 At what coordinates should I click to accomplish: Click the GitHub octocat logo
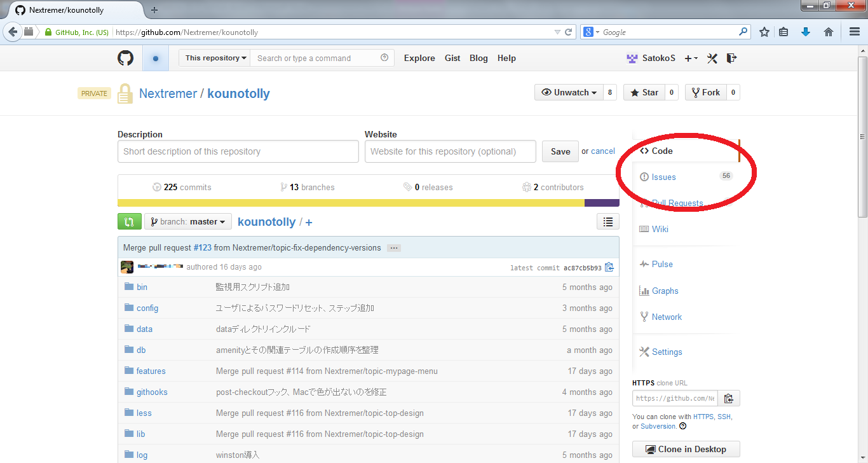[x=126, y=58]
